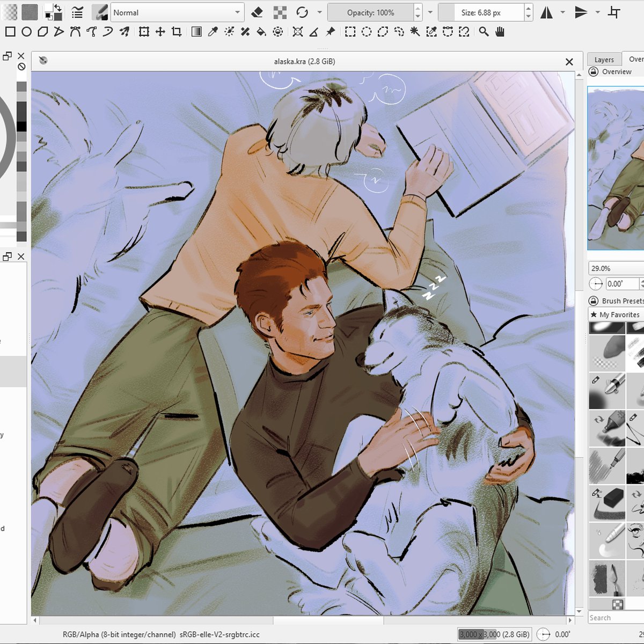Viewport: 644px width, 644px height.
Task: Open the blending mode Normal dropdown
Action: (x=177, y=12)
